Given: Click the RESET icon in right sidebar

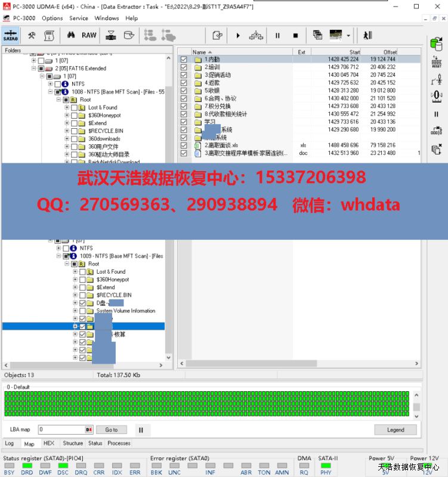Looking at the screenshot, I should click(x=436, y=61).
